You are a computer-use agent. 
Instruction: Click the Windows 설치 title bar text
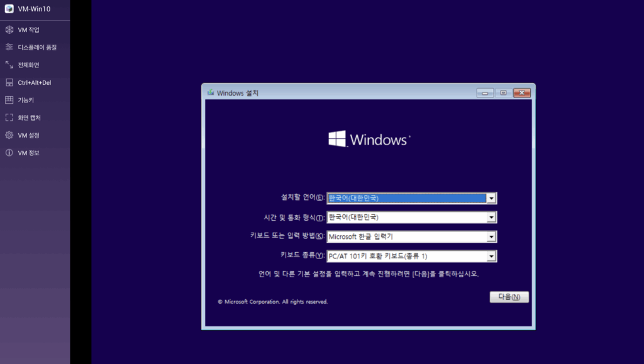(x=237, y=93)
